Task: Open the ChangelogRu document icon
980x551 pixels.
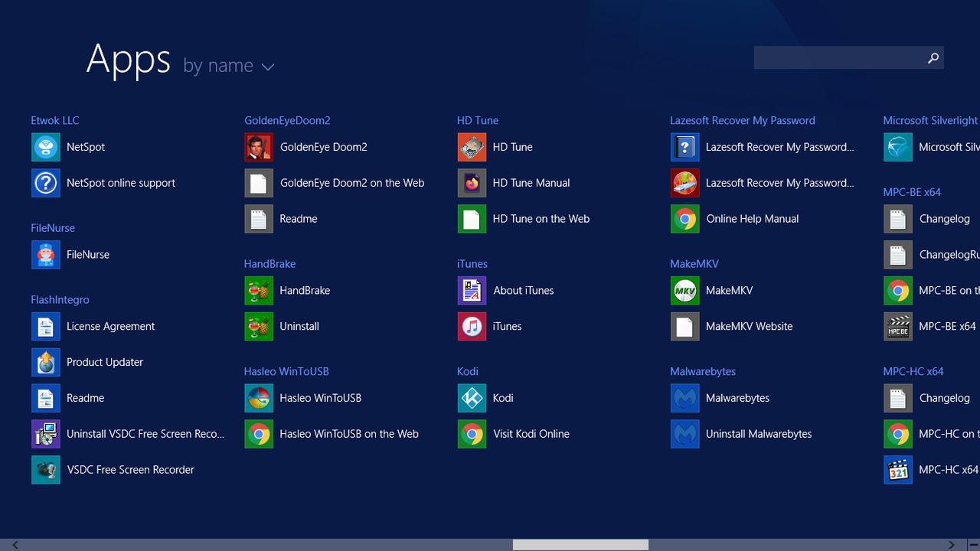Action: coord(897,255)
